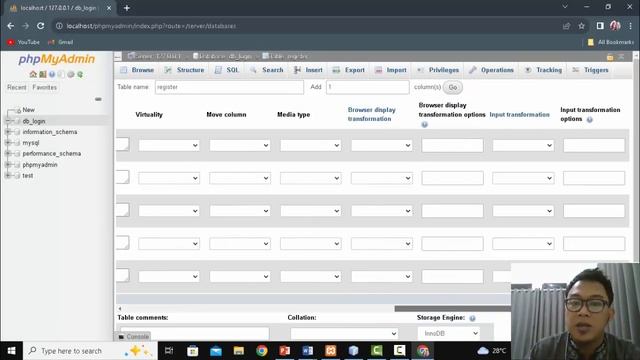
Task: Click the Add columns number field
Action: coord(368,87)
